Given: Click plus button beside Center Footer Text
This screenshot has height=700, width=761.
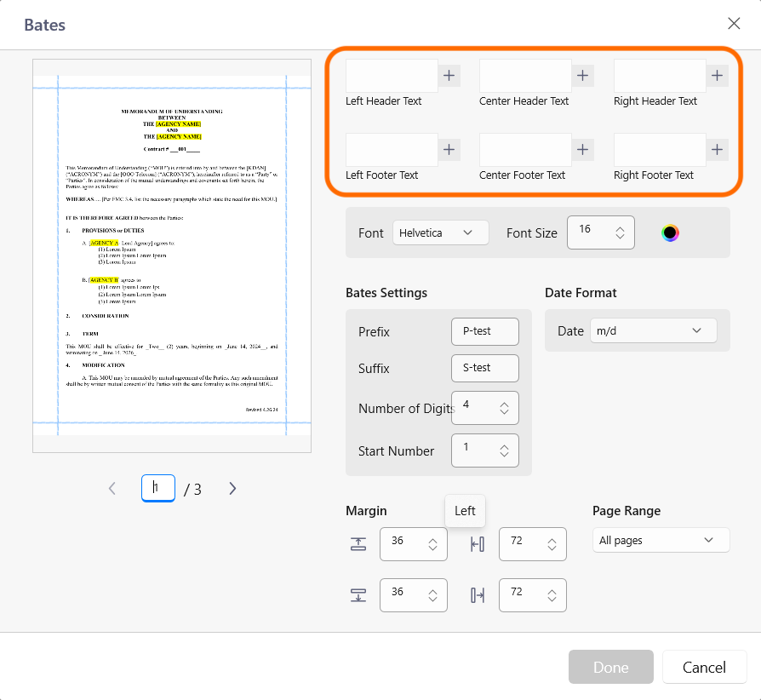Looking at the screenshot, I should click(583, 150).
